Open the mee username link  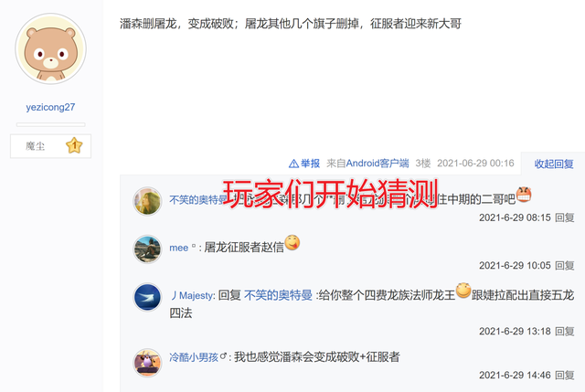coord(179,248)
